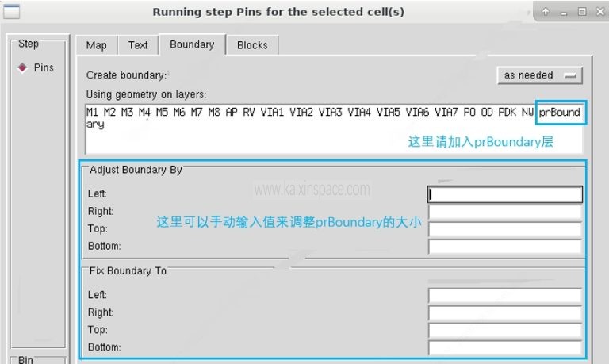This screenshot has height=364, width=609.
Task: Click the Adjust Boundary By Right field
Action: pos(505,212)
